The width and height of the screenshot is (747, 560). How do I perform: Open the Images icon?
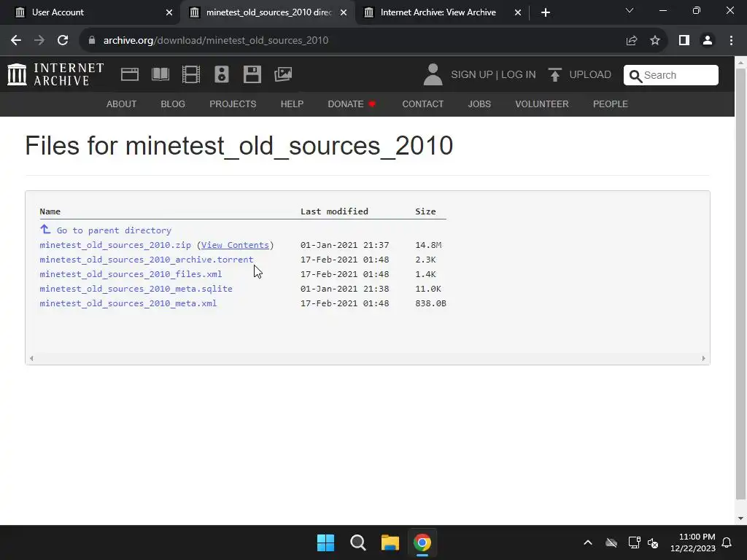click(283, 74)
